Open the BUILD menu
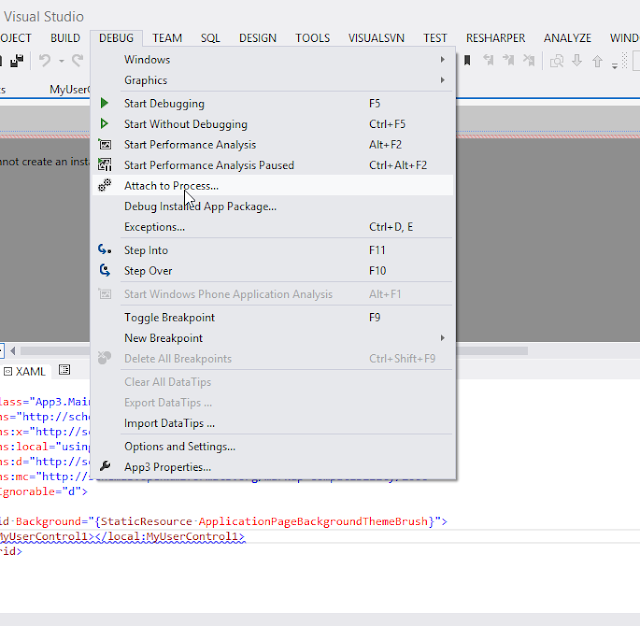Screen dimensions: 640x626 (x=65, y=38)
